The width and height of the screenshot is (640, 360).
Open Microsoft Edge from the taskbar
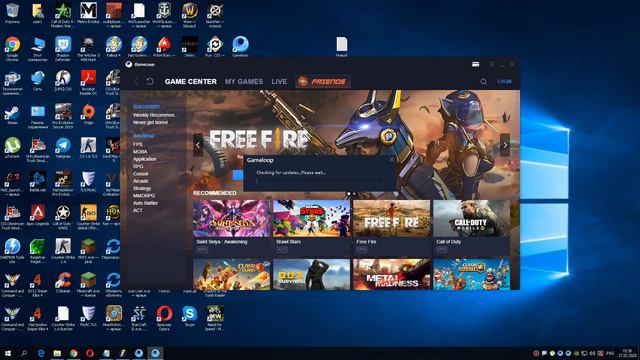pos(41,353)
